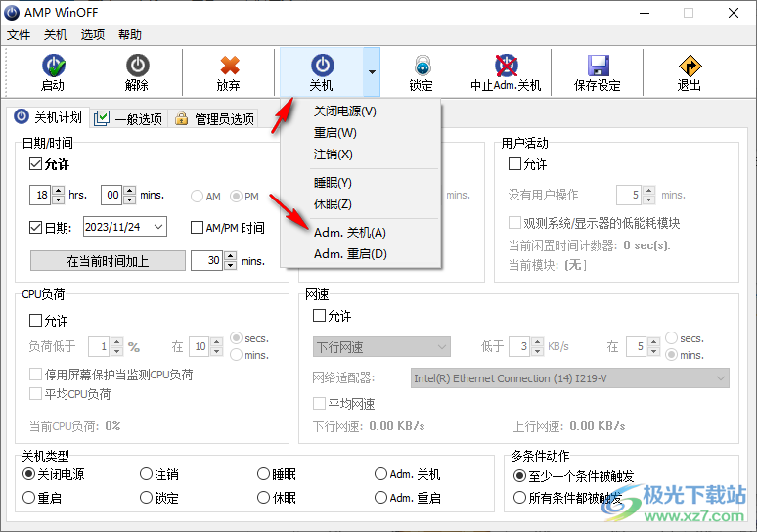
Task: Select the 关闭电源 shutdown type radio
Action: pyautogui.click(x=29, y=474)
